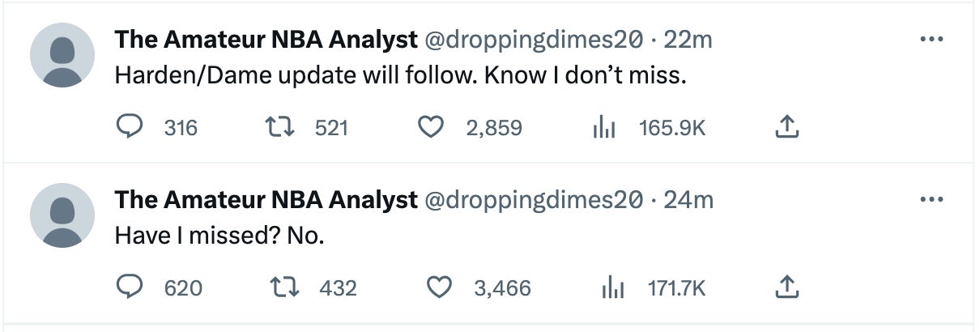Like the Harden/Dame update tweet

coord(431,127)
